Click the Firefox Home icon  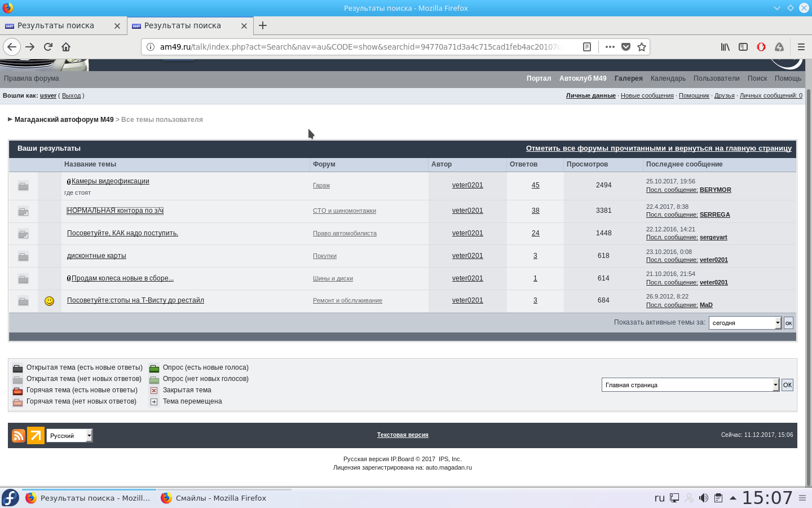tap(66, 47)
